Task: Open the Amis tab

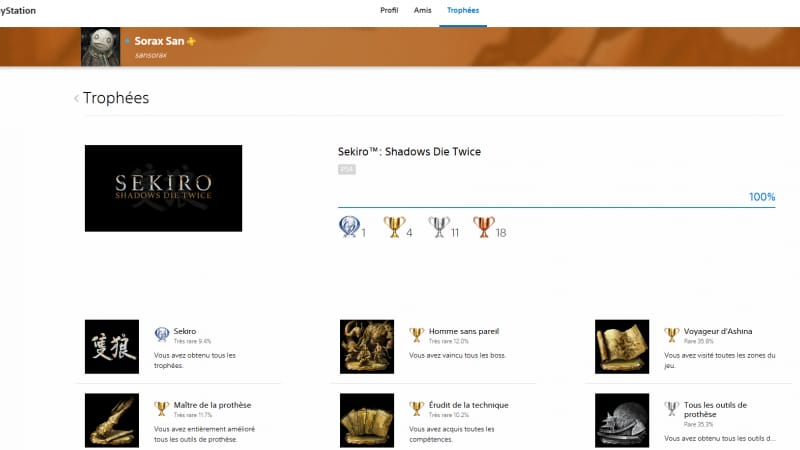Action: coord(422,10)
